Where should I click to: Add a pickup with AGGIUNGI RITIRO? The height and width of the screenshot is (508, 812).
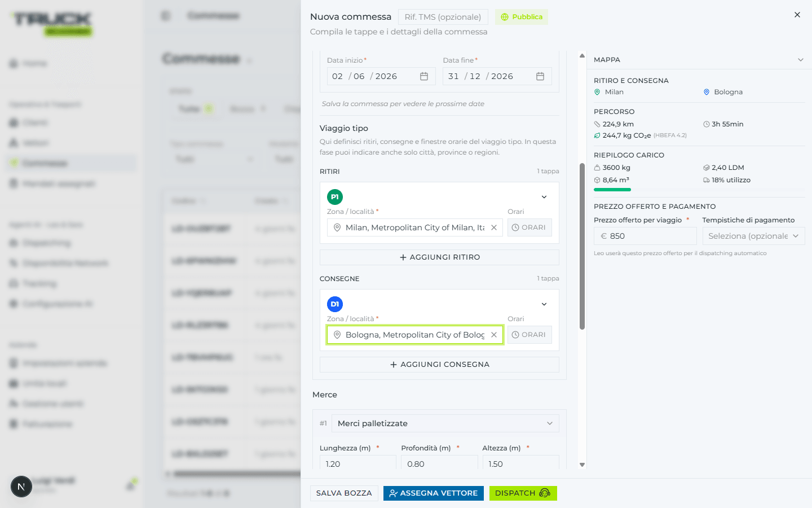pyautogui.click(x=439, y=257)
